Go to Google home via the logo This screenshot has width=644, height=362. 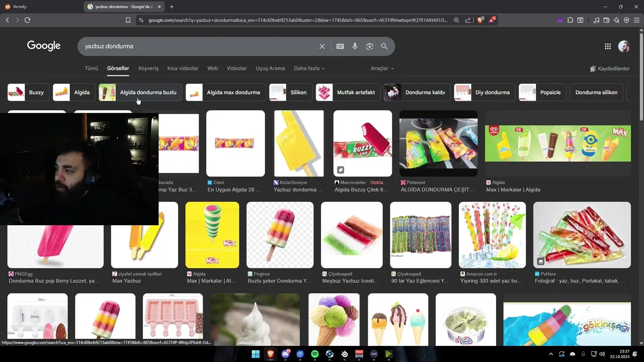(44, 46)
